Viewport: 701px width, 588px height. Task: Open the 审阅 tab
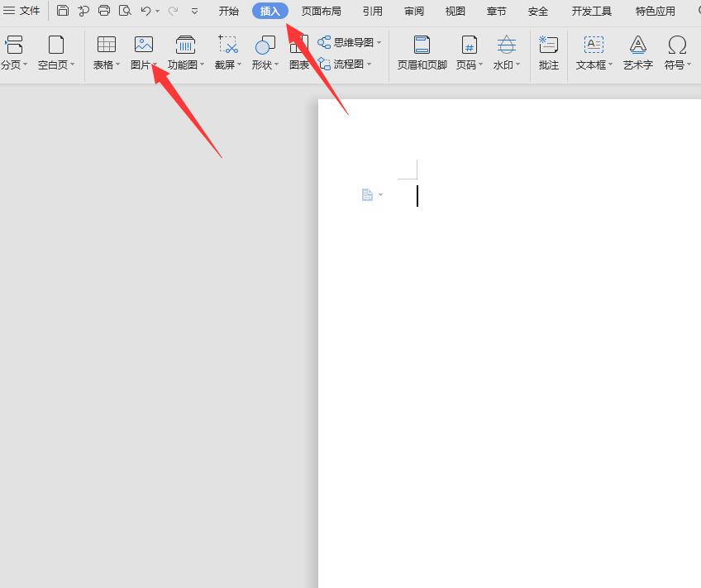[x=414, y=11]
